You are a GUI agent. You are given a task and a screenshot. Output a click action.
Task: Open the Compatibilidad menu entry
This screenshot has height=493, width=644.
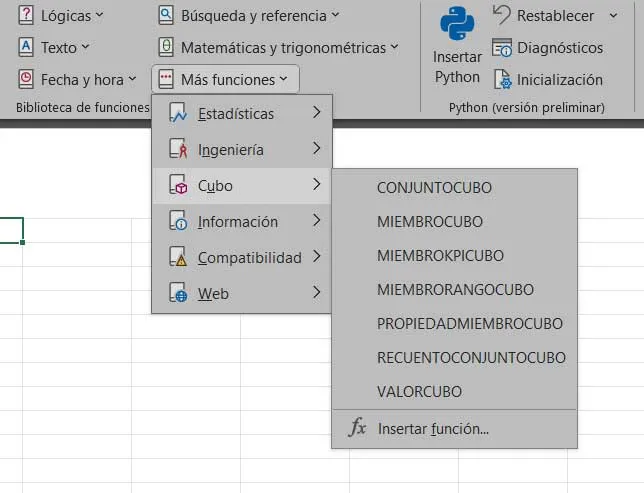242,257
